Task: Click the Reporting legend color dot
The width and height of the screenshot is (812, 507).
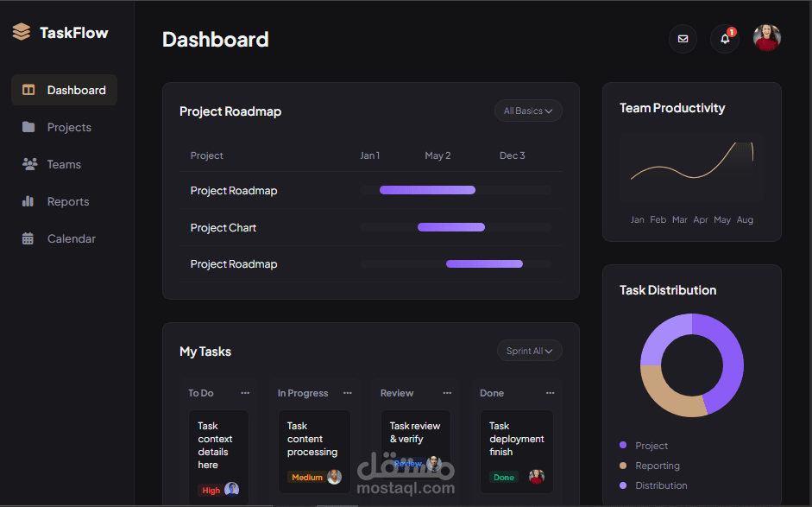Action: pos(623,466)
